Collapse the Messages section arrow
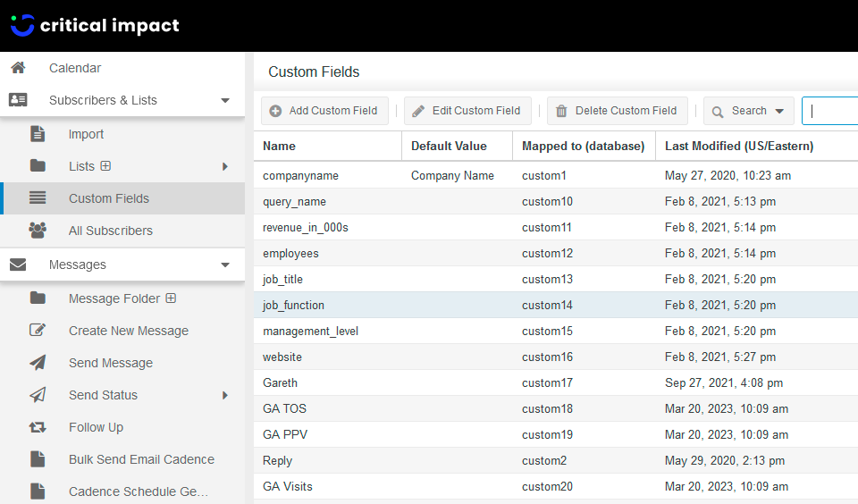 click(x=225, y=265)
